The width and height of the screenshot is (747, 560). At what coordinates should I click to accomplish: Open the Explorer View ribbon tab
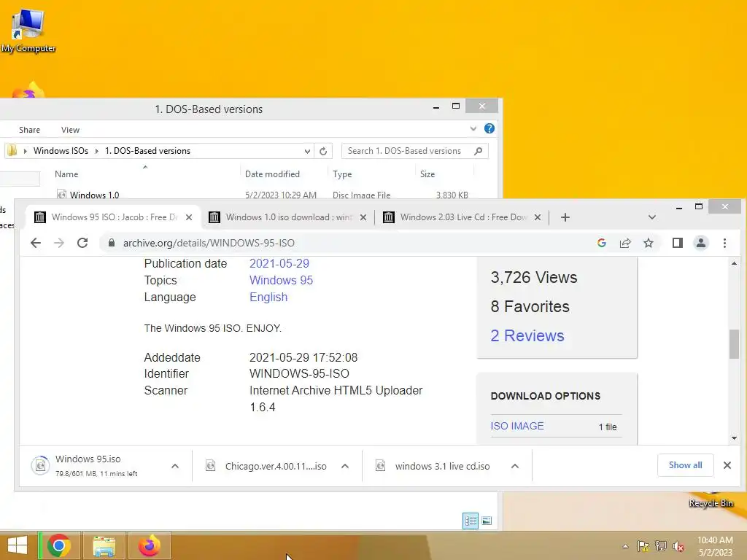[x=70, y=130]
